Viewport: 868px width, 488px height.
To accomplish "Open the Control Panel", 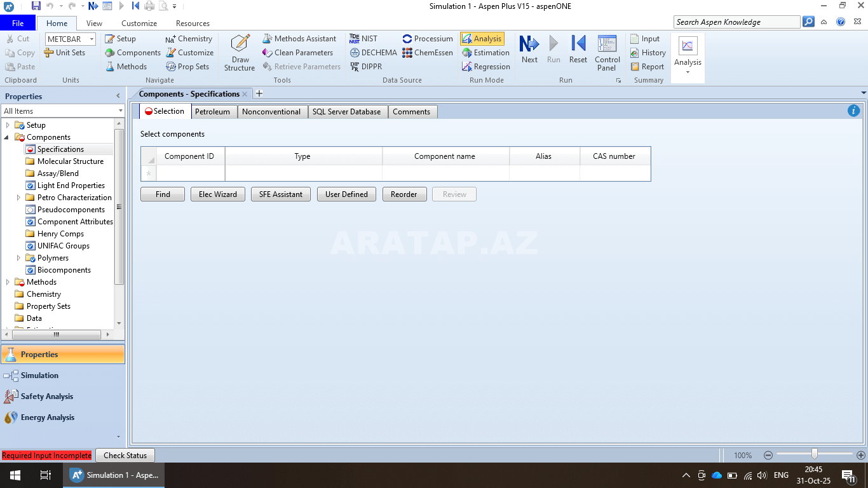I will (607, 52).
